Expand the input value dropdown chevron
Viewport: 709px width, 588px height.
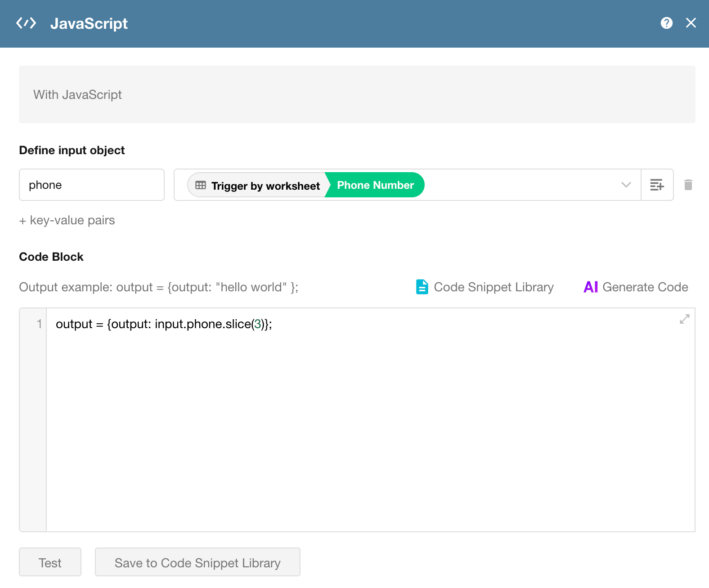point(626,185)
